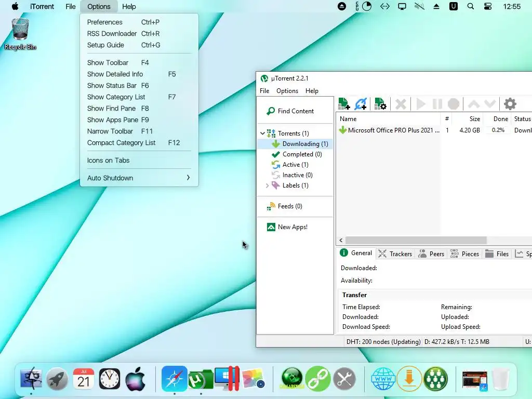Toggle Narrow Toolbar option
The image size is (532, 399).
pyautogui.click(x=139, y=131)
